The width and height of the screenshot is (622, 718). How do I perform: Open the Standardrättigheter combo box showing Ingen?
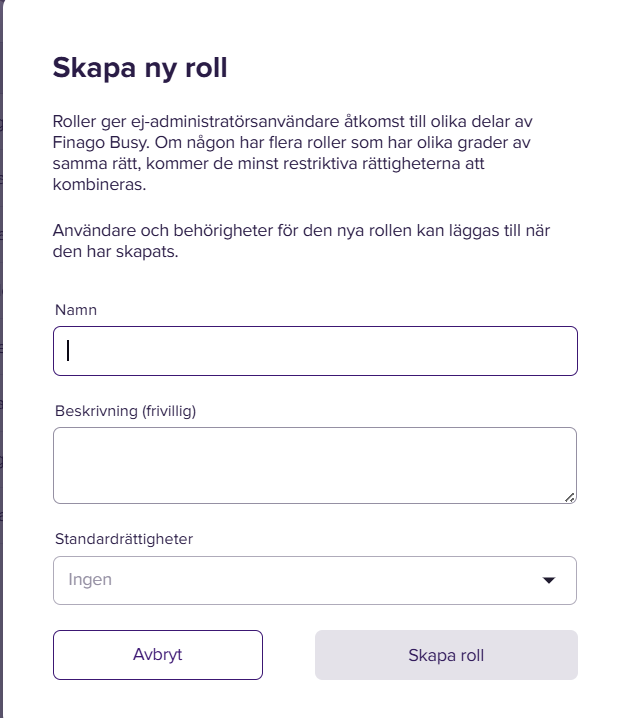315,580
